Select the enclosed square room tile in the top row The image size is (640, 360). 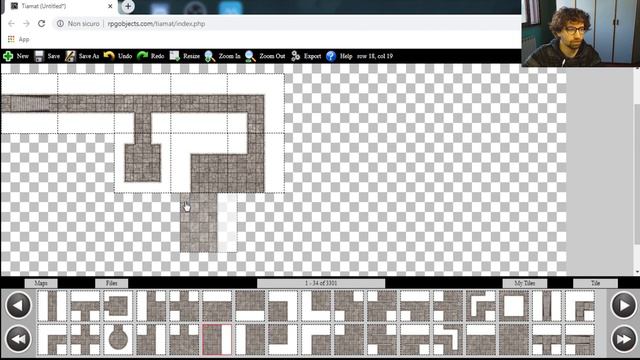[x=118, y=306]
